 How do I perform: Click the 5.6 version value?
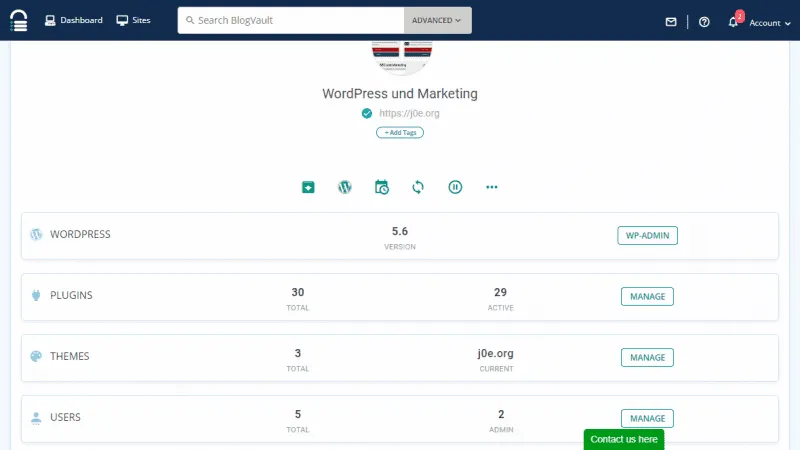(400, 232)
